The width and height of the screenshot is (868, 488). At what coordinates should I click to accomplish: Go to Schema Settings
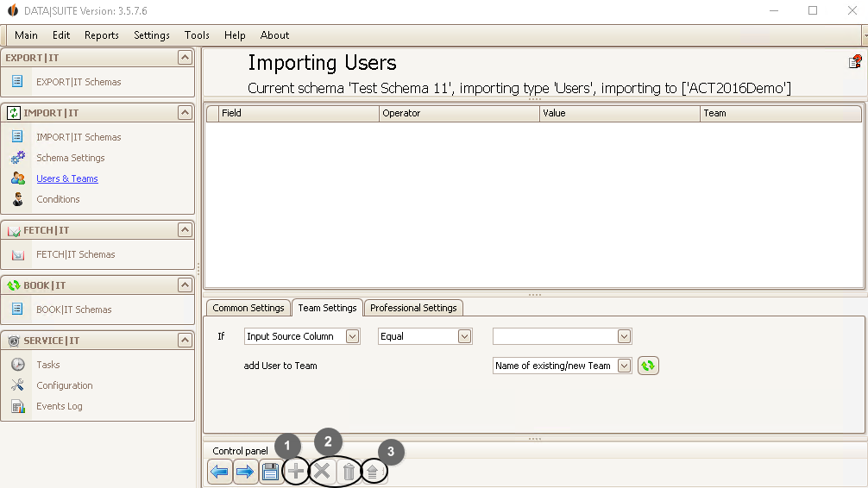click(70, 158)
